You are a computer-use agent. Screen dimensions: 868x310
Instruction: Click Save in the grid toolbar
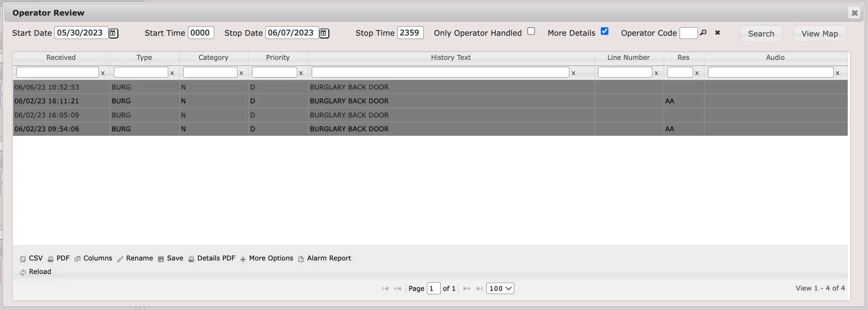click(x=171, y=258)
